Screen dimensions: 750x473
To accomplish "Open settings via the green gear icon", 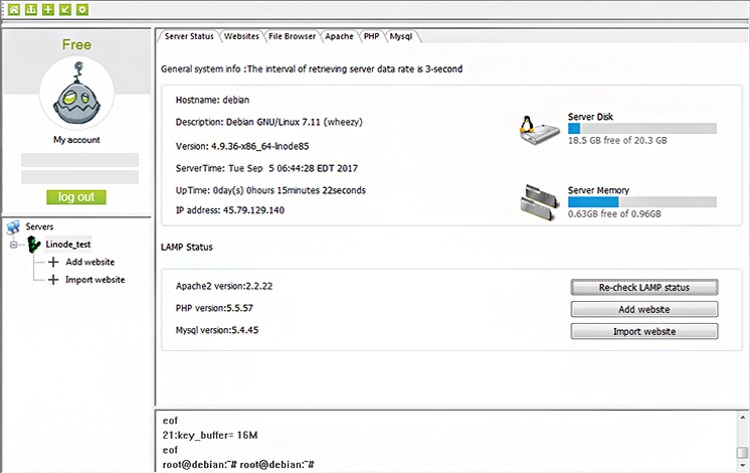I will click(x=82, y=9).
